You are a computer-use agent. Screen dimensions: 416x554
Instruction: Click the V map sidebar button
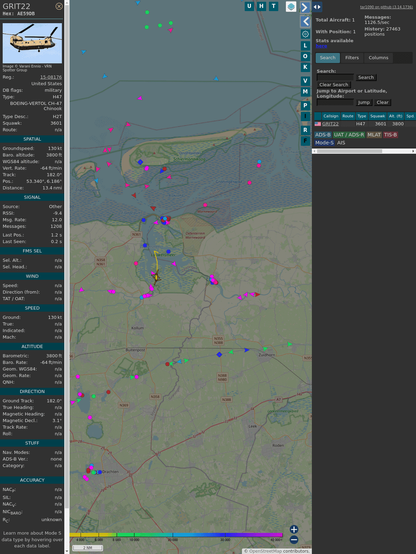click(305, 81)
